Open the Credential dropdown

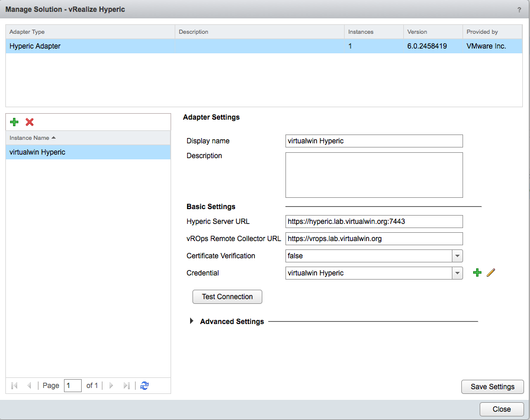click(x=457, y=273)
